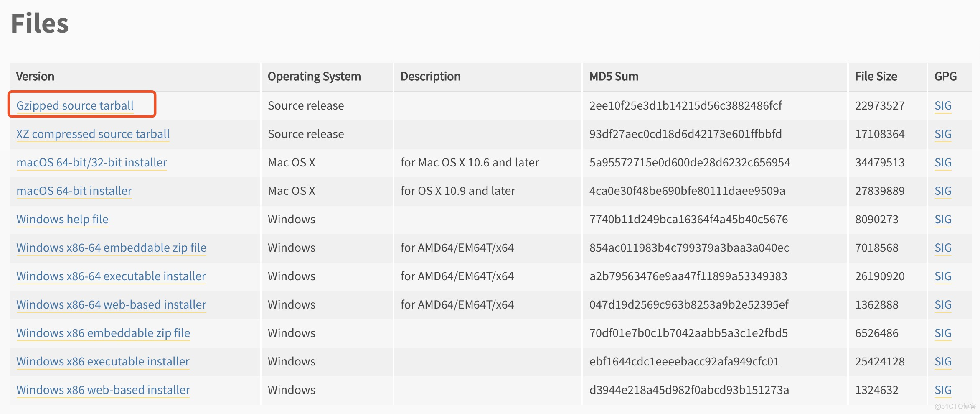
Task: Click file size 34479513
Action: (880, 163)
